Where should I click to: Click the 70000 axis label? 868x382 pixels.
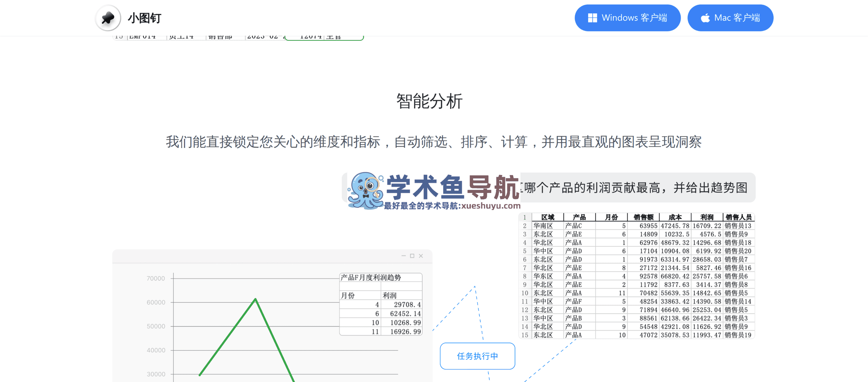click(156, 278)
